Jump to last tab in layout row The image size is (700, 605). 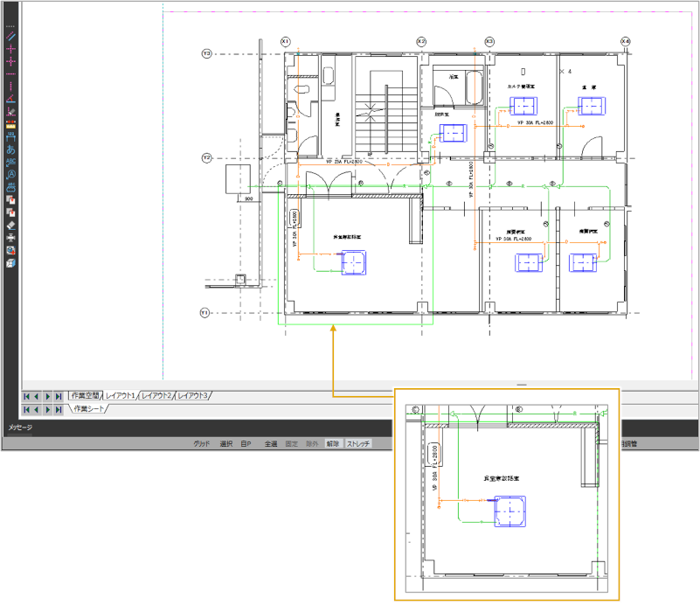(59, 396)
